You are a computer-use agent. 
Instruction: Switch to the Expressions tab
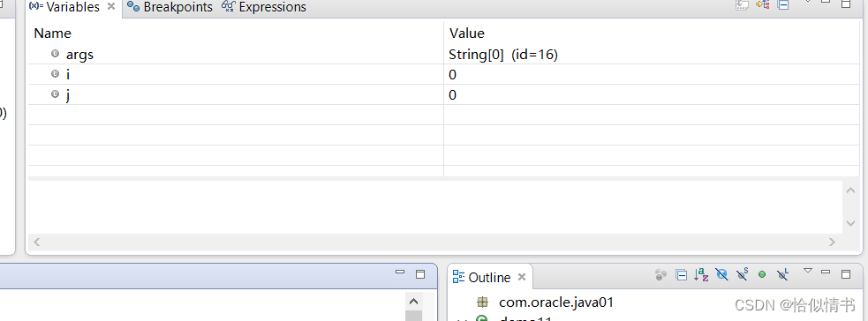coord(264,7)
